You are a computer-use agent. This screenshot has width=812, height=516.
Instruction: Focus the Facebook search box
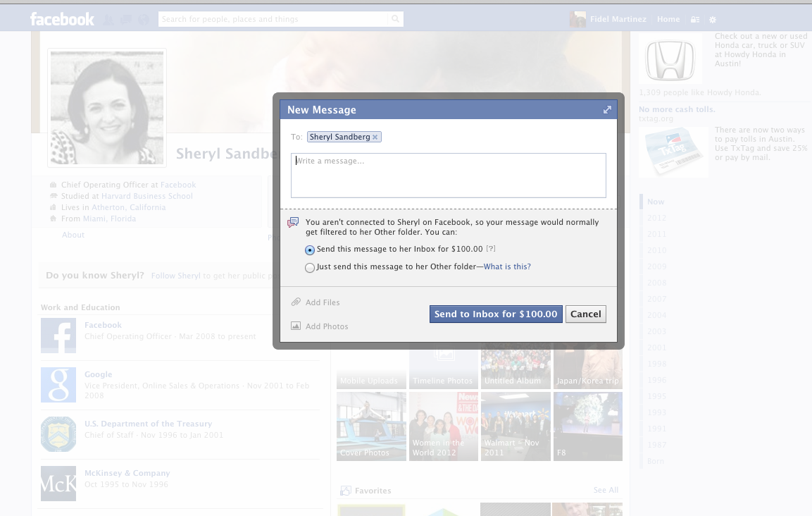[273, 19]
